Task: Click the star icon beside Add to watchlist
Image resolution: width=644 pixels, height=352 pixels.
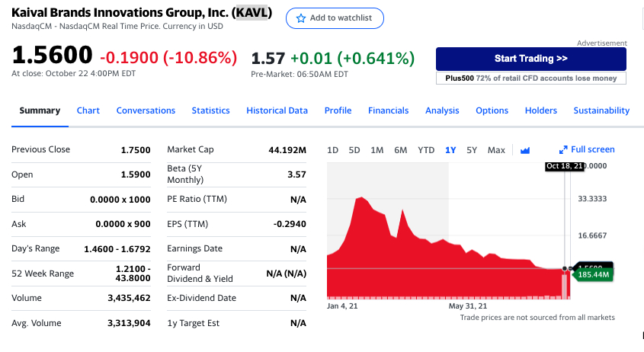Action: (300, 18)
